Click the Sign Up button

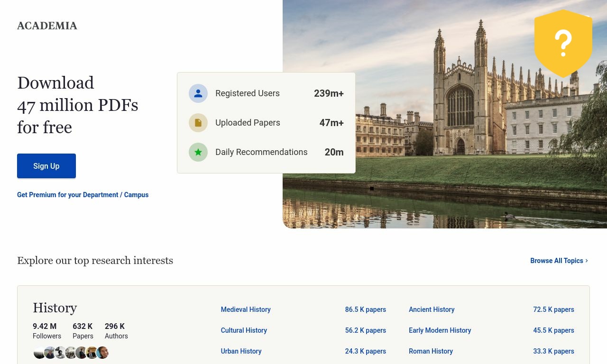coord(46,166)
